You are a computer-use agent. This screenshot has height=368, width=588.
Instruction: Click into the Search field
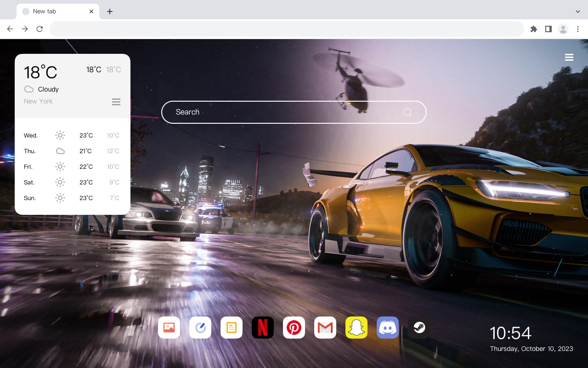294,112
